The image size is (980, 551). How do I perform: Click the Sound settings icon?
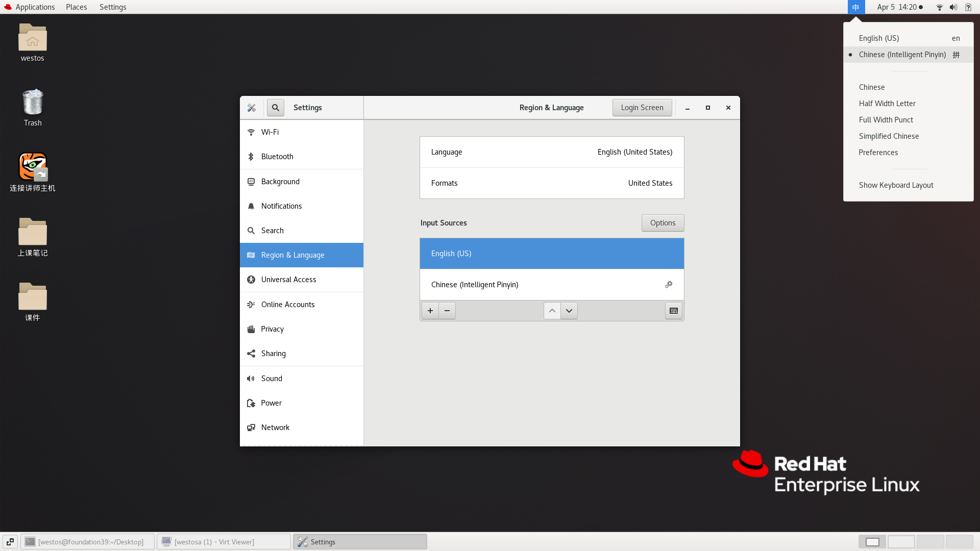point(253,378)
